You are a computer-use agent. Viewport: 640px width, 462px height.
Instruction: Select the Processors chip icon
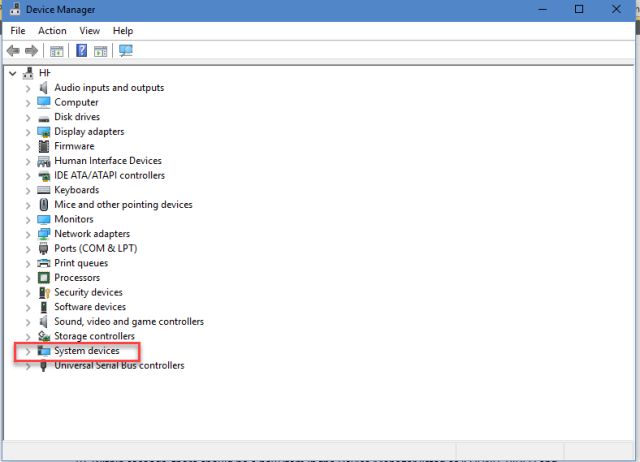point(44,278)
